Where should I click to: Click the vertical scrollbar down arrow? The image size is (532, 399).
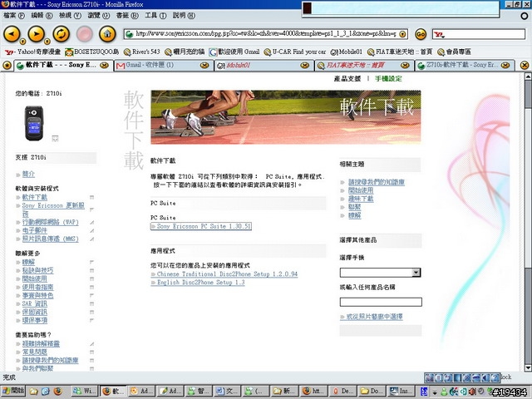(528, 367)
